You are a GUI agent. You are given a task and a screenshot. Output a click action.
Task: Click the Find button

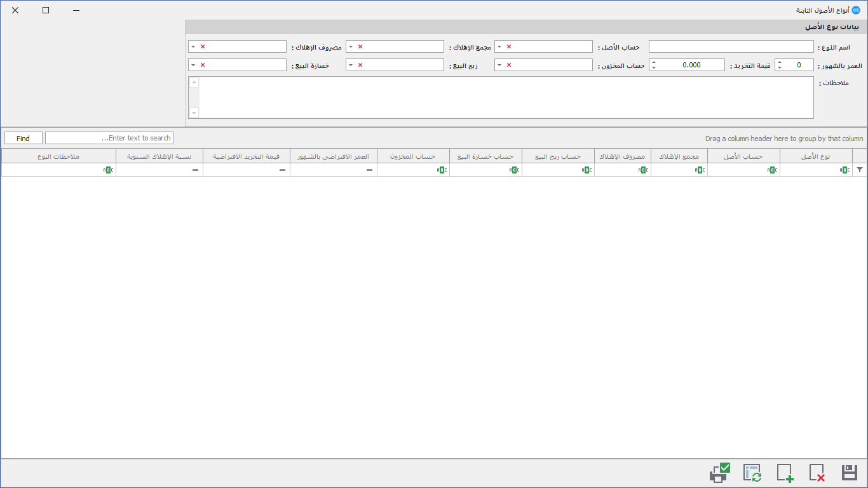(x=24, y=138)
